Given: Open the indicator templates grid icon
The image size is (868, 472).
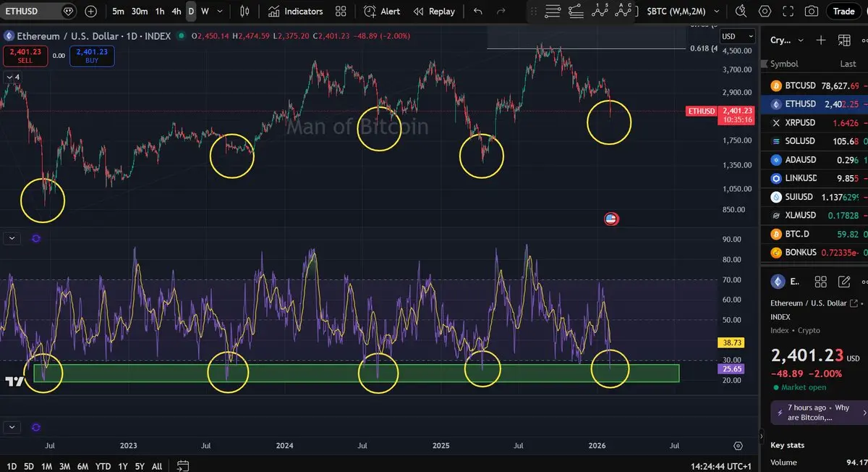Looking at the screenshot, I should (x=341, y=12).
